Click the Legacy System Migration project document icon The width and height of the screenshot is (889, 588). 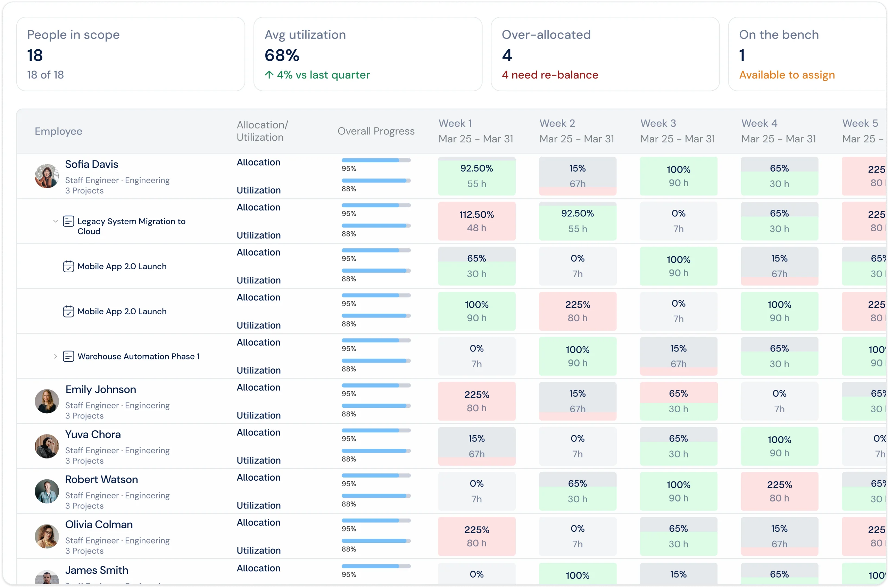click(x=68, y=221)
